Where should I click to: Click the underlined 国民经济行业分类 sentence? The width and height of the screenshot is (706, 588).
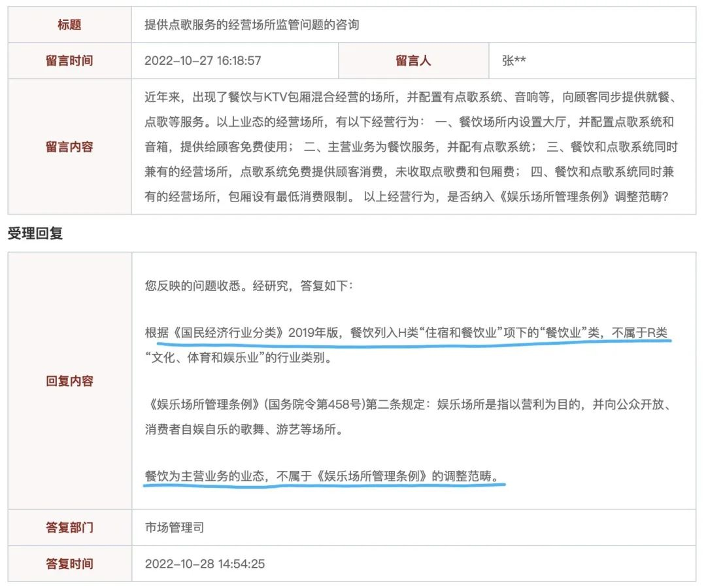tap(405, 332)
